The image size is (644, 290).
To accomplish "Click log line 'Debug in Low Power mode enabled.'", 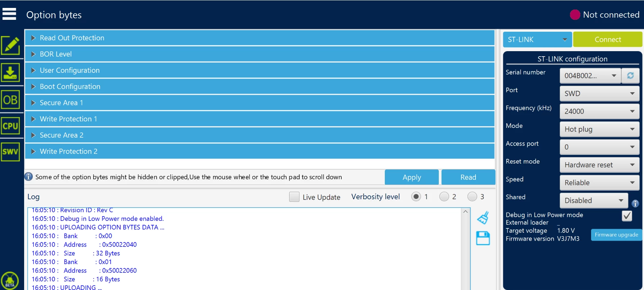I will coord(98,219).
